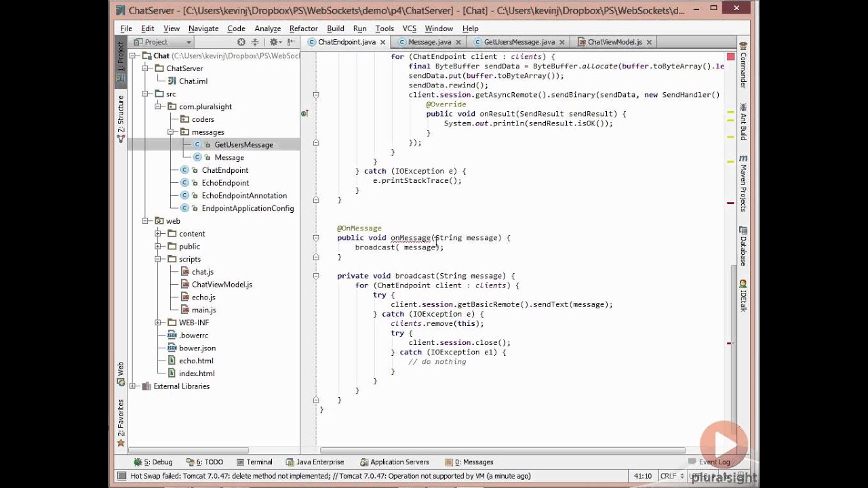Open the Maven Projects side panel
The height and width of the screenshot is (488, 868).
tap(743, 183)
